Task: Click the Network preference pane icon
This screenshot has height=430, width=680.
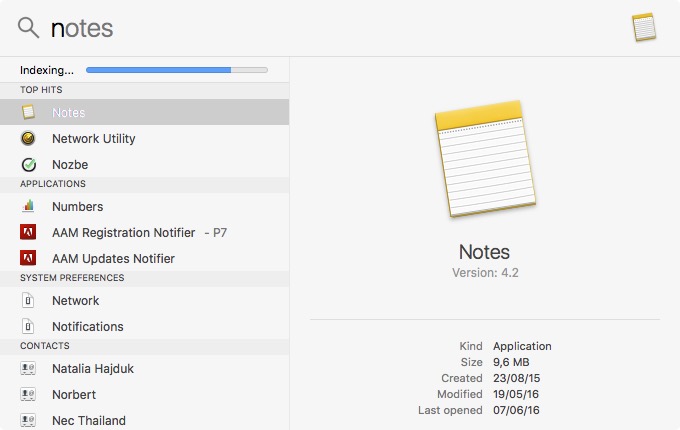Action: [28, 300]
